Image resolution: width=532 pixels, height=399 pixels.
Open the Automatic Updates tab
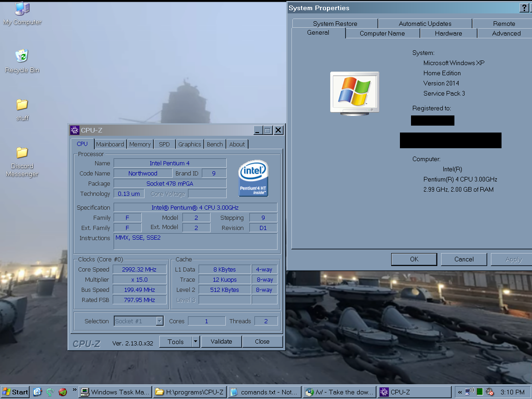coord(425,24)
